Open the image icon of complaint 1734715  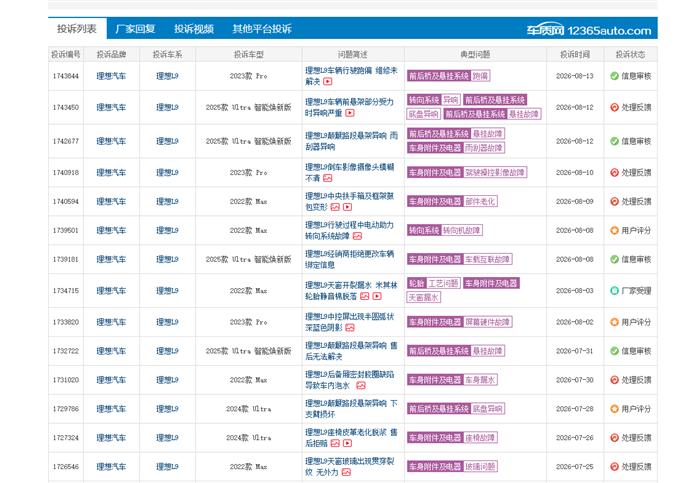(365, 296)
